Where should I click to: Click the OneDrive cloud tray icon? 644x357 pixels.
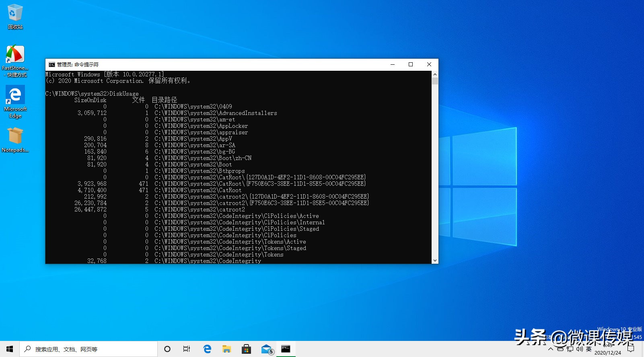[560, 349]
